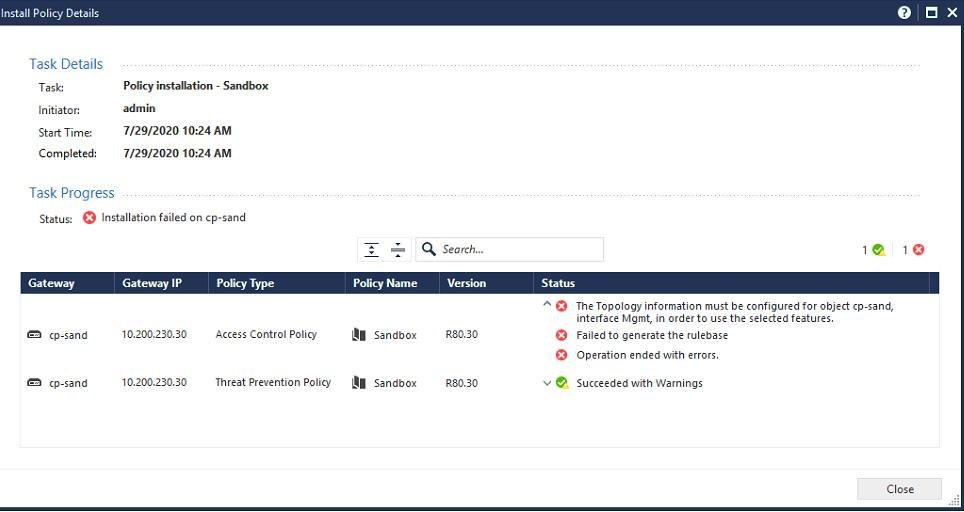
Task: Sort by the Policy Type column header
Action: [277, 283]
